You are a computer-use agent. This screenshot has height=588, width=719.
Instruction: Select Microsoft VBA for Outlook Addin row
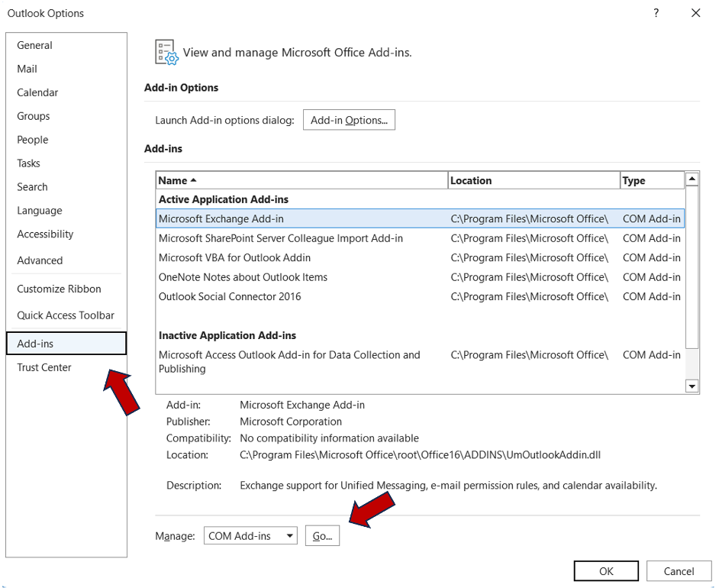234,258
